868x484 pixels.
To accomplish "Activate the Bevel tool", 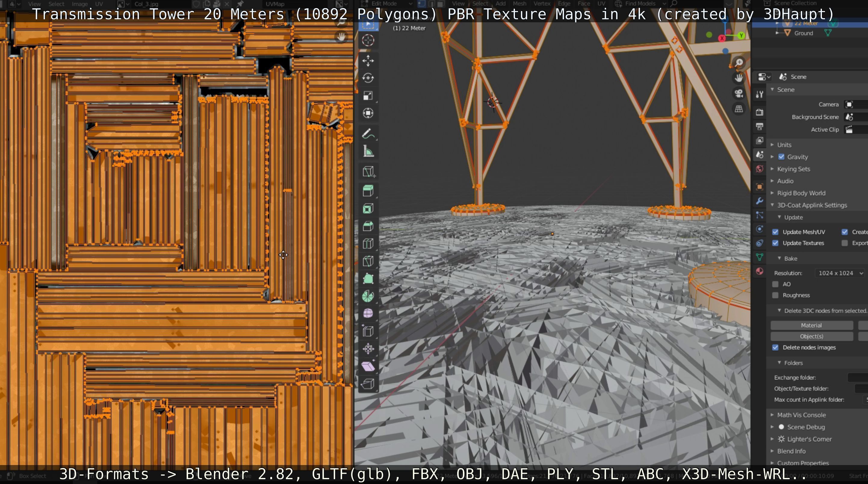I will click(368, 226).
